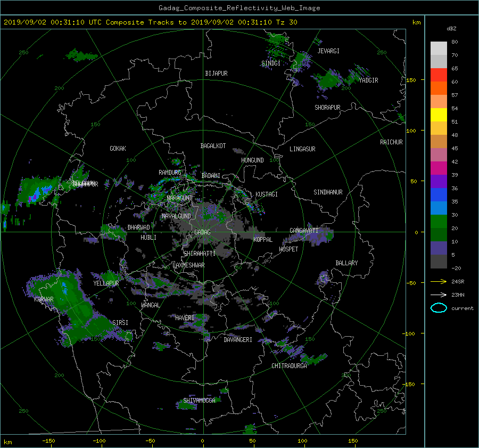Click the BIJAPUR city label
The image size is (479, 448).
point(216,74)
